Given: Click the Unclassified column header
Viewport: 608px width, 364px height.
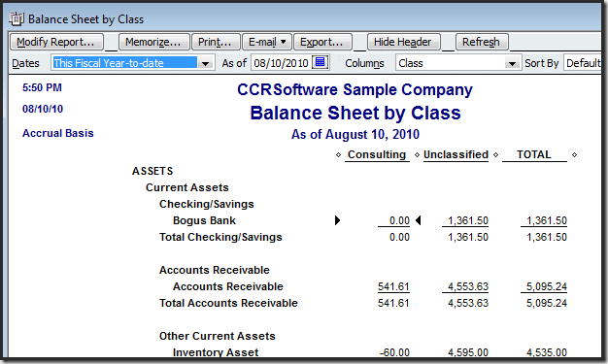Looking at the screenshot, I should pos(456,154).
